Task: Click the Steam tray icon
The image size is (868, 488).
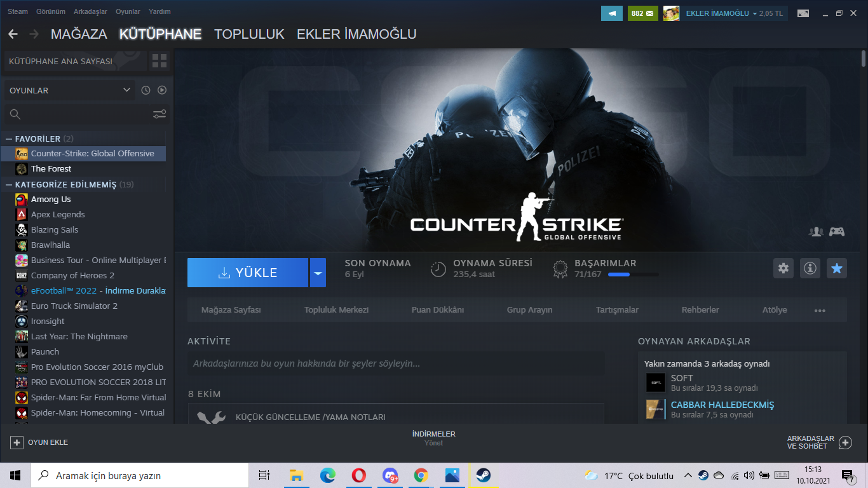Action: (703, 475)
